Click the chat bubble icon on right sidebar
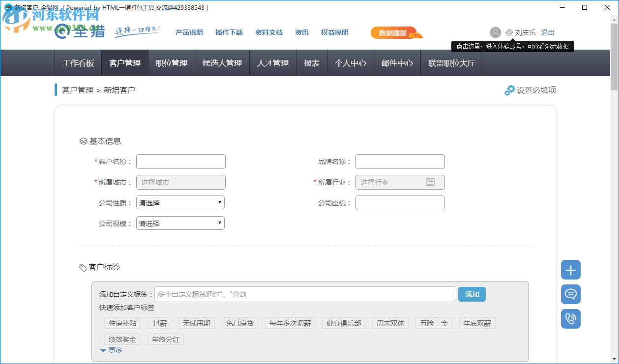This screenshot has width=619, height=364. point(570,294)
